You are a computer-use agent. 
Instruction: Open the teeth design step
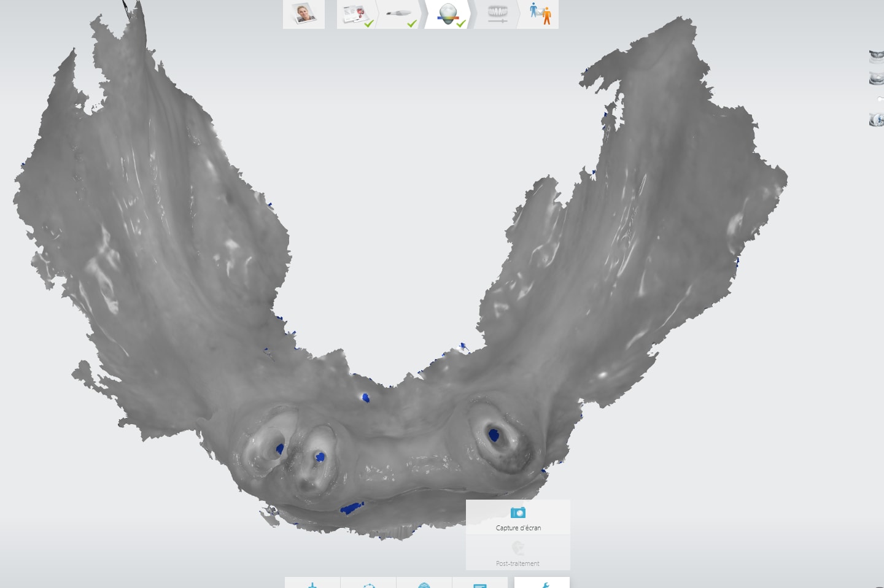497,15
